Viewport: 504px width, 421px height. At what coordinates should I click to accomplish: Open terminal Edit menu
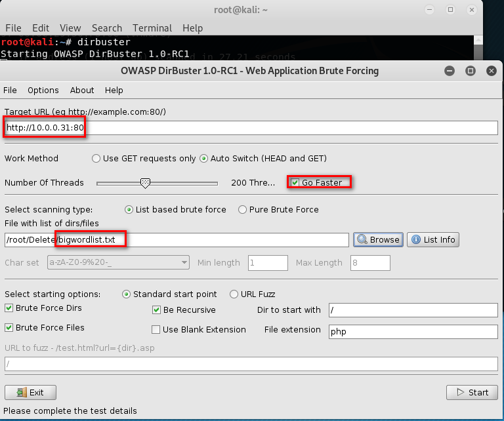[x=41, y=28]
